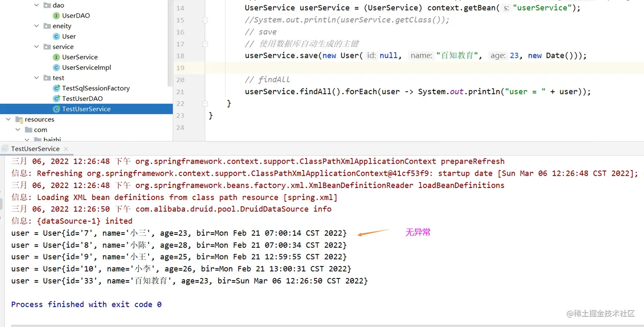Click the resources folder icon
The width and height of the screenshot is (644, 327).
tap(19, 119)
